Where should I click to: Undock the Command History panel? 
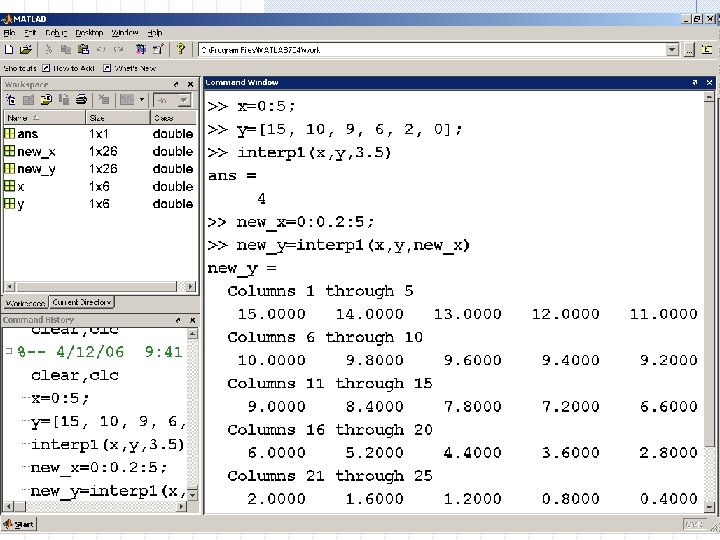(x=178, y=320)
